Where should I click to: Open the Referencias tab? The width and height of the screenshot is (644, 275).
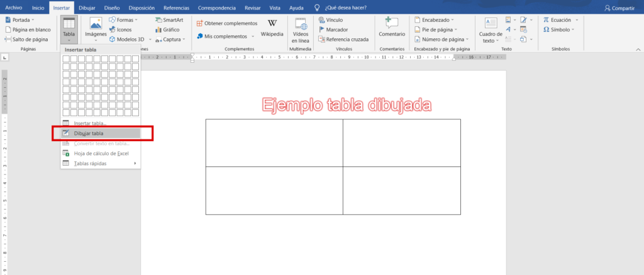[176, 8]
